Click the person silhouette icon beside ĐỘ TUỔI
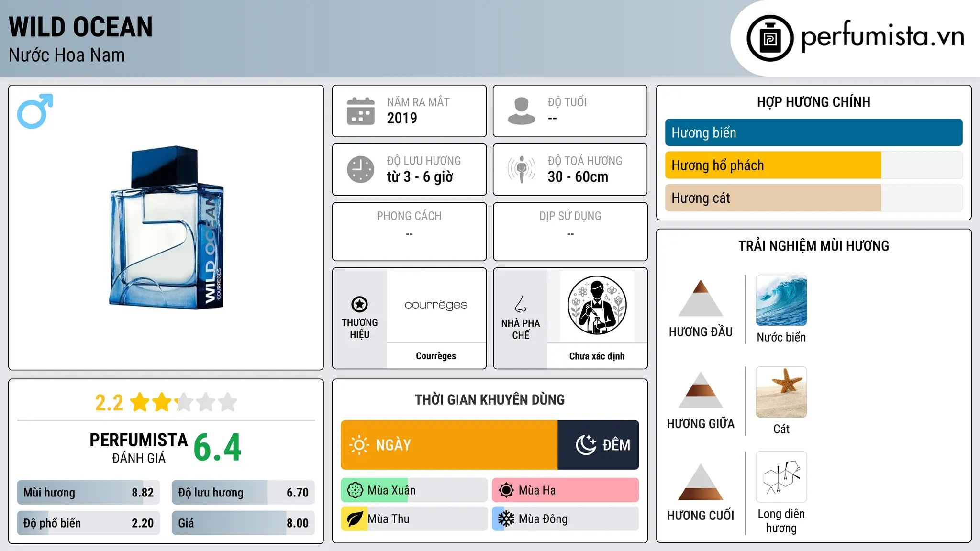The image size is (980, 551). (521, 111)
